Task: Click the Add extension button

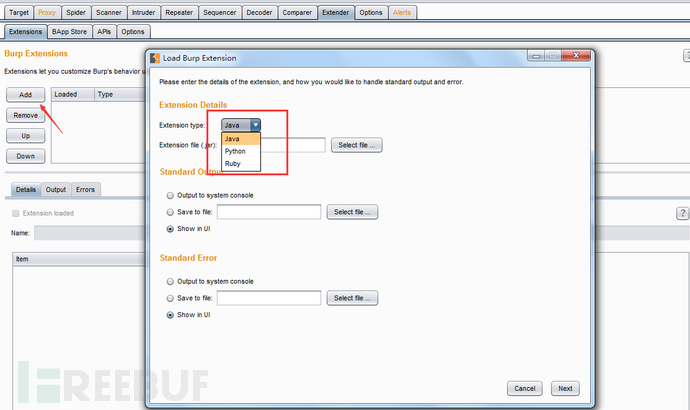Action: pos(26,95)
